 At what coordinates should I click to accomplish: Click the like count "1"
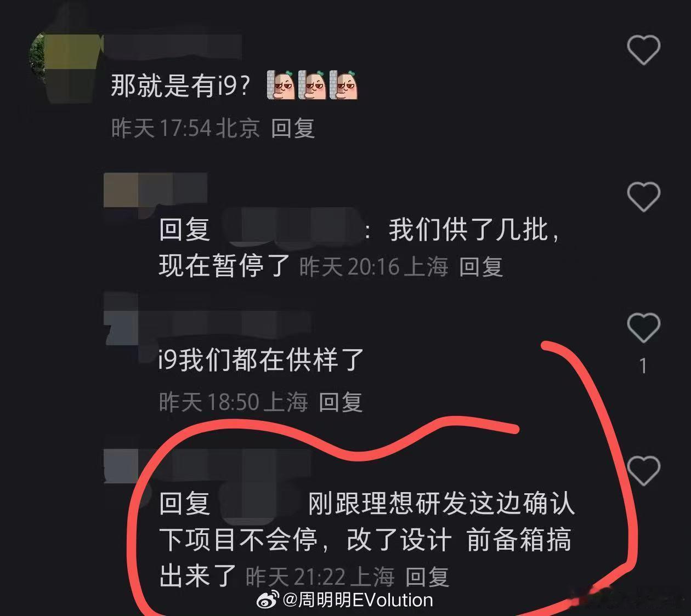click(643, 366)
